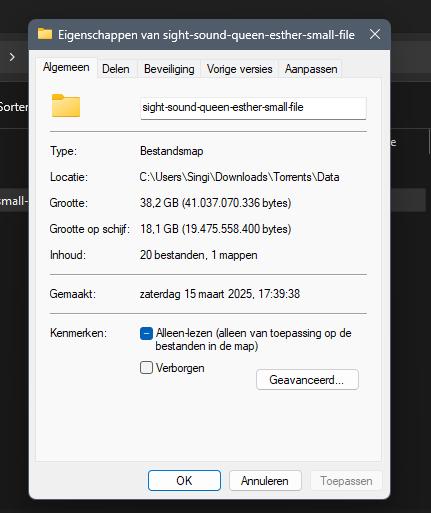Close the Eigenschappen dialog with the X
431x513 pixels.
[375, 34]
